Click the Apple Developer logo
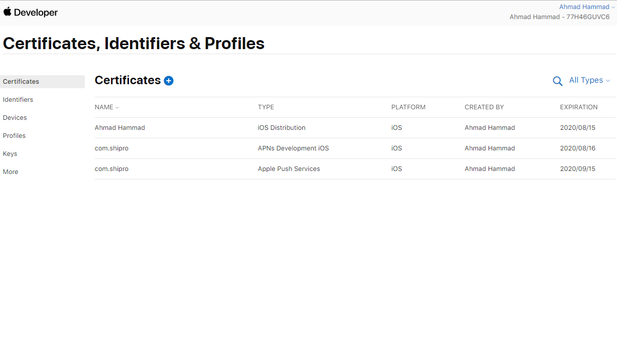Screen dimensions: 619x364 (x=31, y=13)
